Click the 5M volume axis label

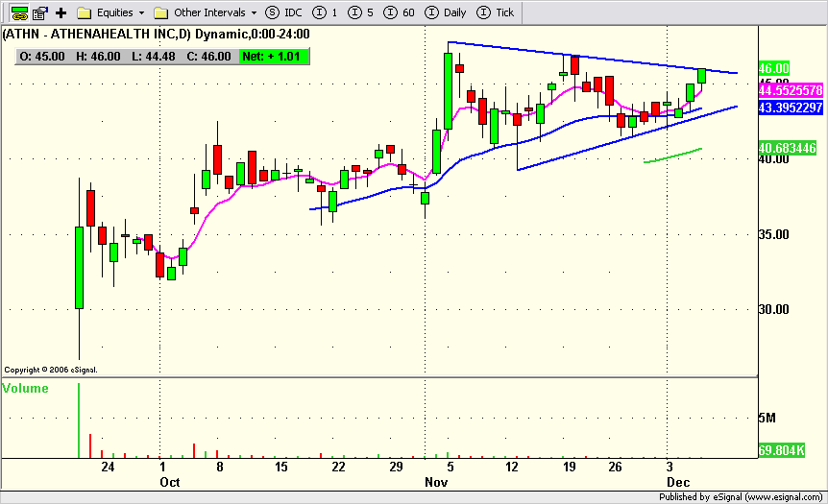click(767, 418)
